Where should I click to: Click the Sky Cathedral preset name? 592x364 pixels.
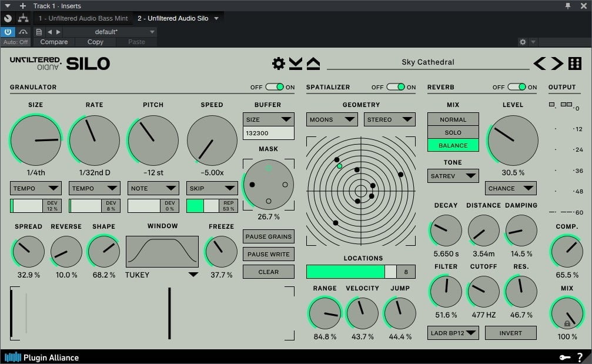[x=428, y=62]
